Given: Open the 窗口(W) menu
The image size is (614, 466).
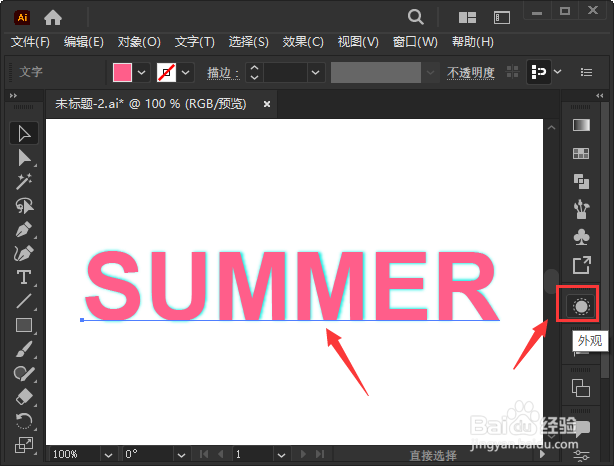Looking at the screenshot, I should (x=415, y=42).
